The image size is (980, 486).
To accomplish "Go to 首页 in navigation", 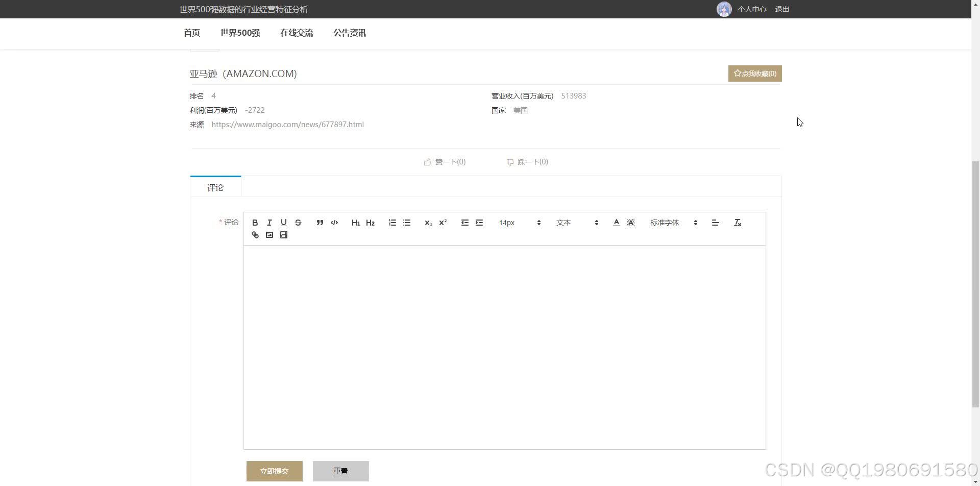I will (x=192, y=33).
